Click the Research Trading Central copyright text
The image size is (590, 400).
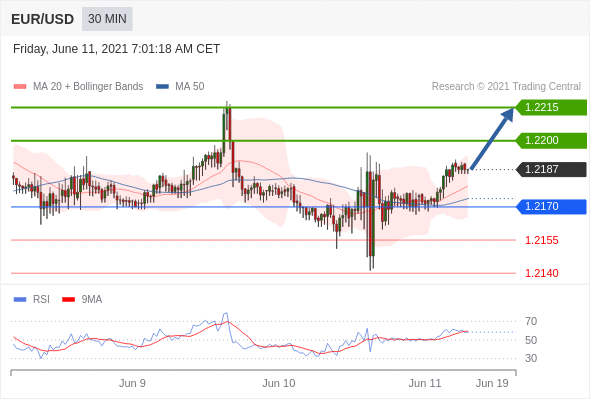pyautogui.click(x=506, y=87)
